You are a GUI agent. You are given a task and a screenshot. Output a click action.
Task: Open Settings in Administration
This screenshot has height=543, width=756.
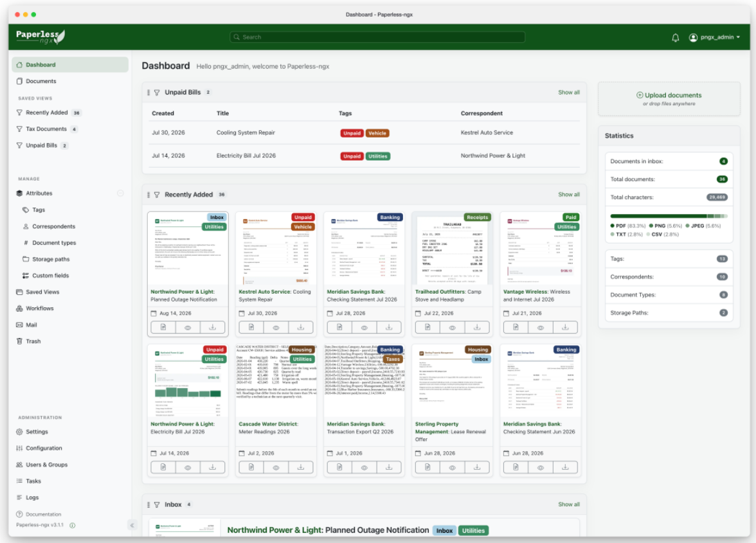pyautogui.click(x=37, y=432)
